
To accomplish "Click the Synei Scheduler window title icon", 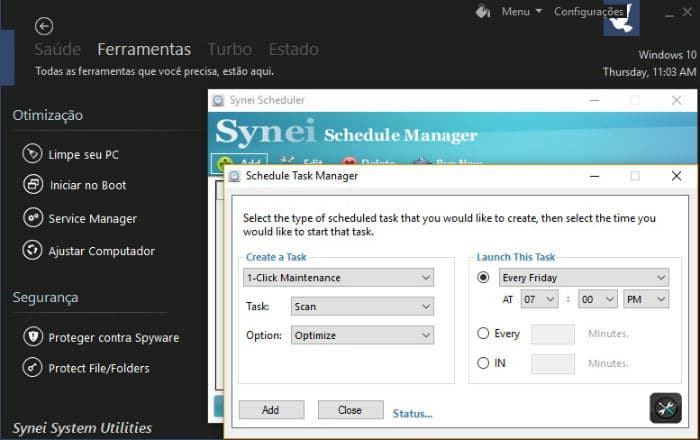I will click(x=218, y=100).
